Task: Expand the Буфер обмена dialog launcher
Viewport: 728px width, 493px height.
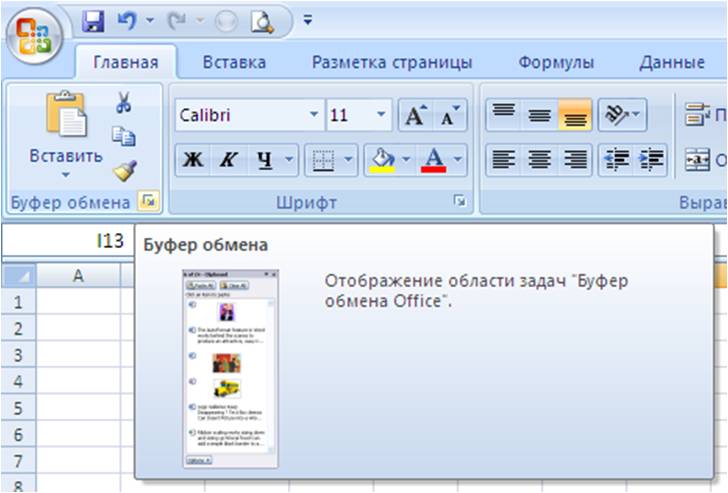Action: tap(148, 203)
